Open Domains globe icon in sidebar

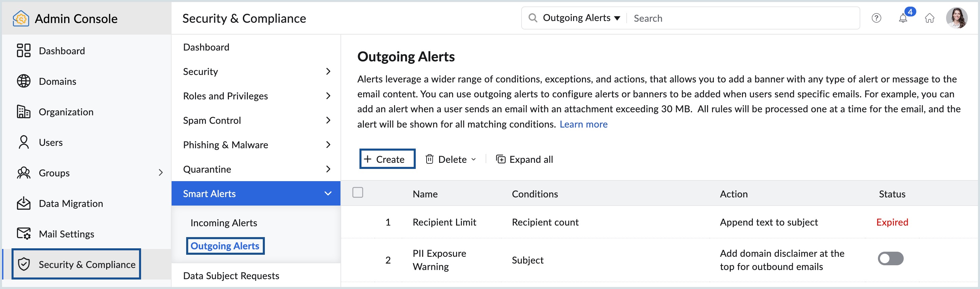point(24,81)
